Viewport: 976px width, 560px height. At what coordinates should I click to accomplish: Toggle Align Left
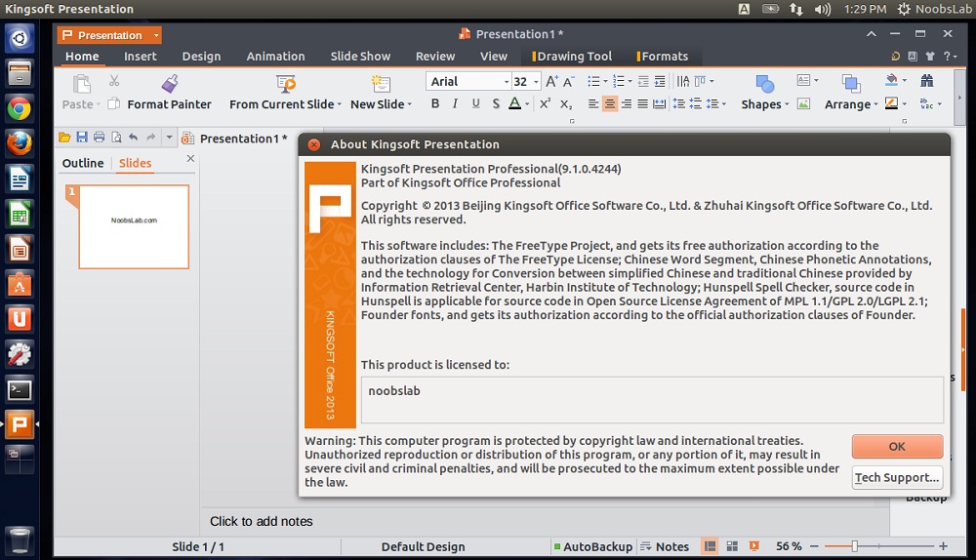pos(593,104)
